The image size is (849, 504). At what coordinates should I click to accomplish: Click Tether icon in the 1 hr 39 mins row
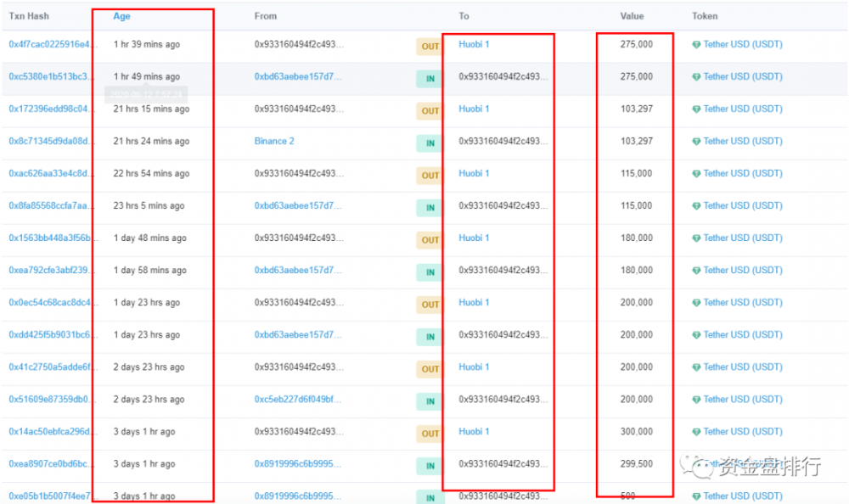[697, 45]
